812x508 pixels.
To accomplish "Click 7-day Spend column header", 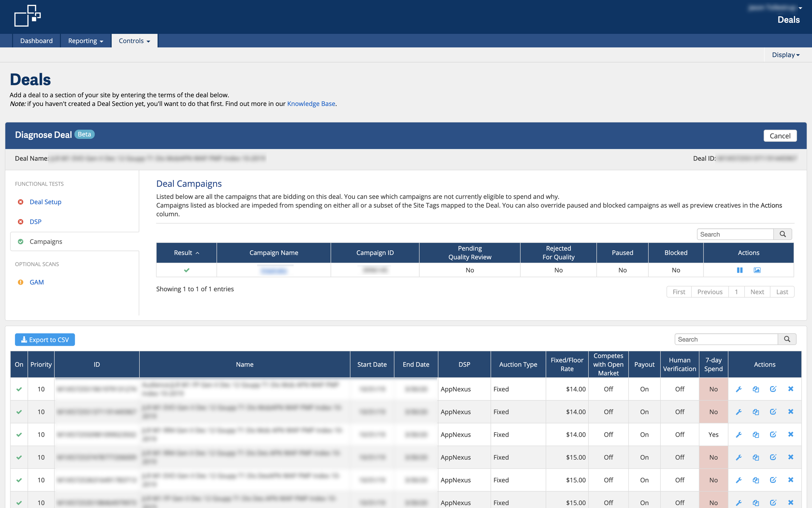I will coord(713,365).
